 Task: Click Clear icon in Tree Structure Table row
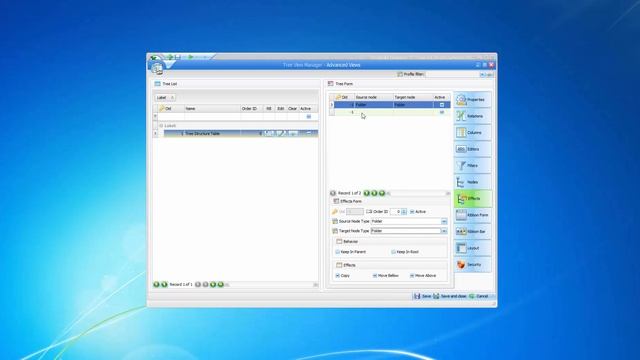tap(293, 133)
